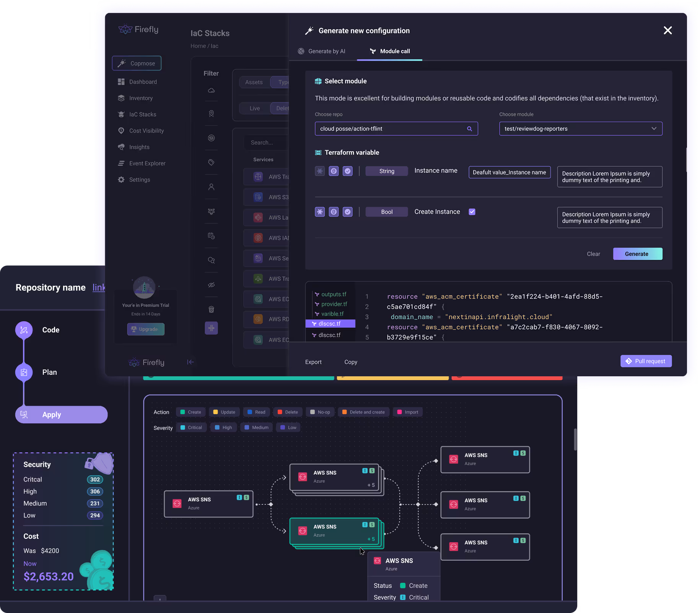
Task: Toggle the checkmark icon in Instance name row
Action: click(348, 171)
